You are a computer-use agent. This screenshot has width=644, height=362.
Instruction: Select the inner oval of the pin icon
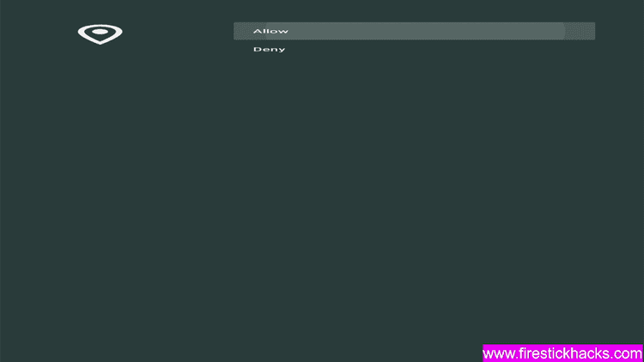(x=100, y=32)
